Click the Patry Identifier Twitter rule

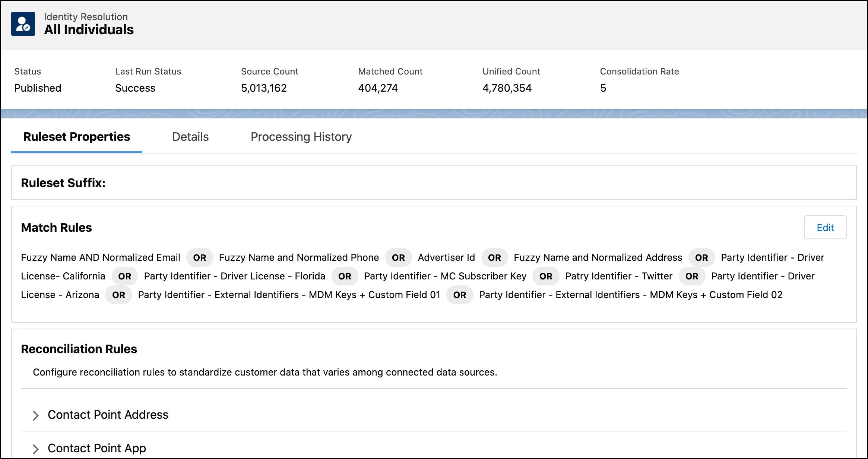(619, 276)
